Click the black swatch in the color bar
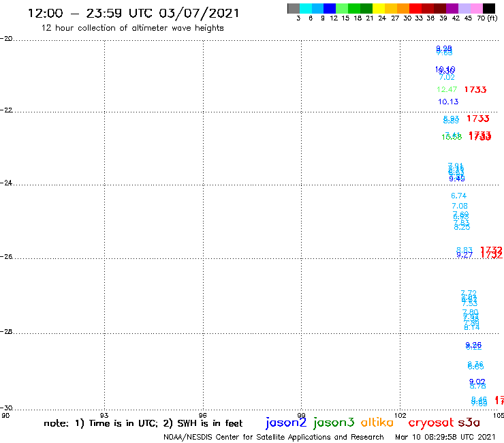This screenshot has height=443, width=504. coord(489,9)
